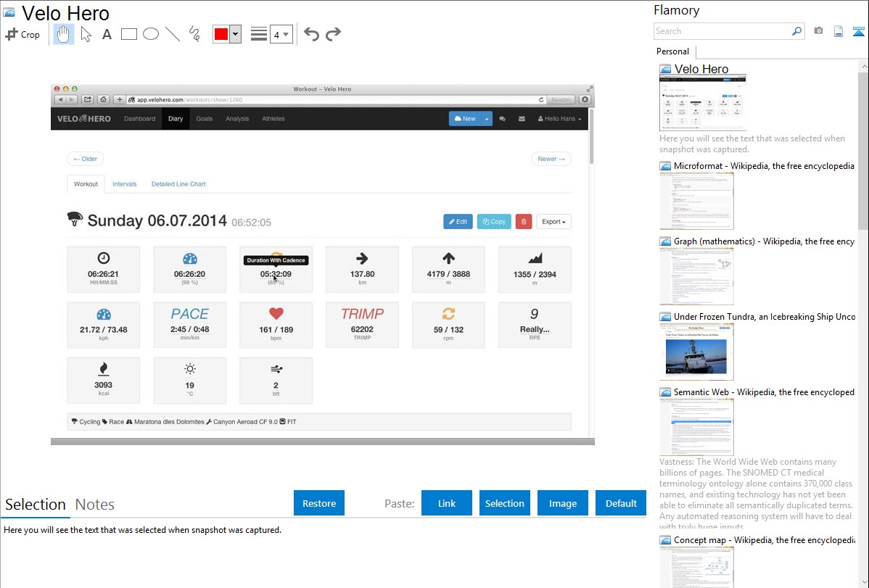The width and height of the screenshot is (869, 588).
Task: Open Goals in Velo Hero navbar
Action: 204,119
